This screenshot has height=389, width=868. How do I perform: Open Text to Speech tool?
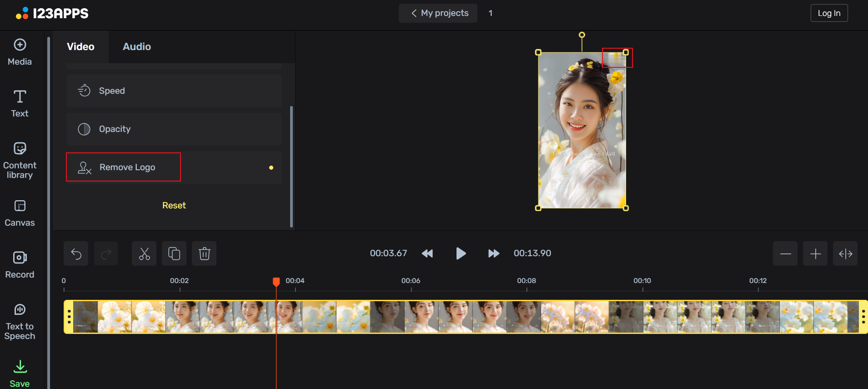[20, 322]
